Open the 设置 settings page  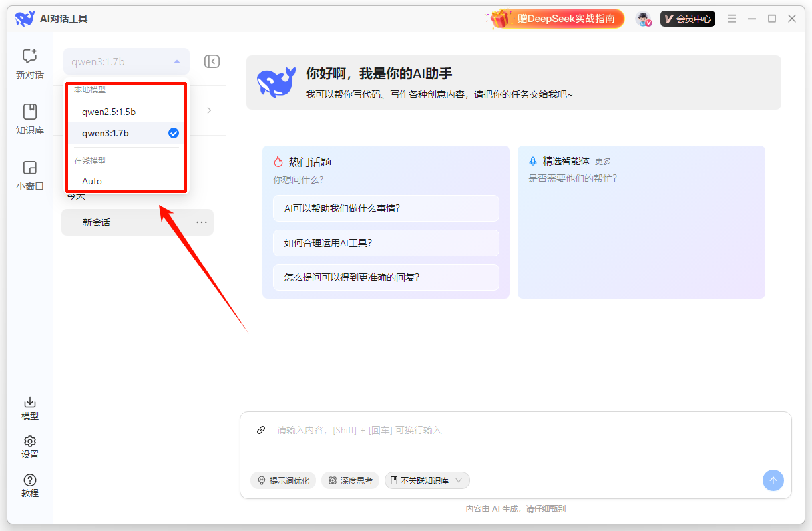(x=29, y=446)
